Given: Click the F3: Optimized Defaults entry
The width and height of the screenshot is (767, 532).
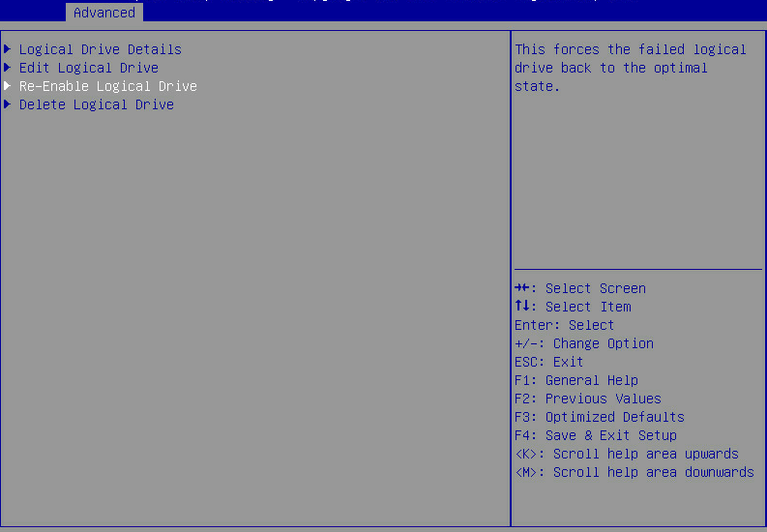Looking at the screenshot, I should [600, 417].
